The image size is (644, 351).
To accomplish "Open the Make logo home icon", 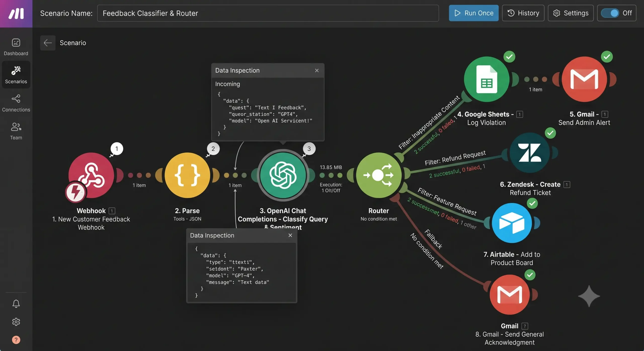I will click(x=16, y=14).
